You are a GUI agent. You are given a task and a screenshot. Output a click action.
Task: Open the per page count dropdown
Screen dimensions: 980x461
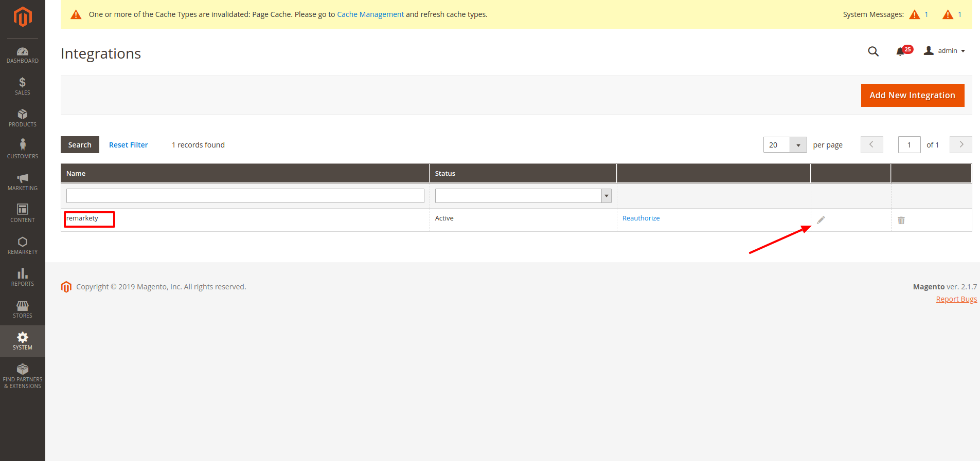click(x=798, y=145)
